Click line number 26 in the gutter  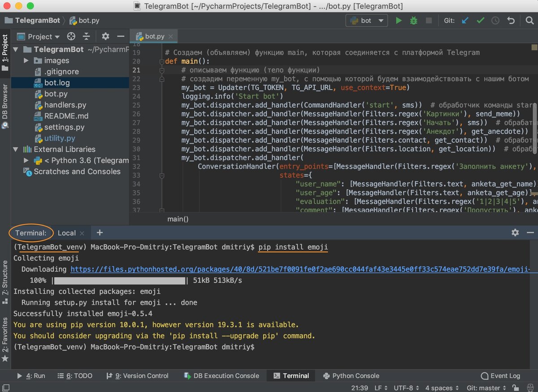136,114
